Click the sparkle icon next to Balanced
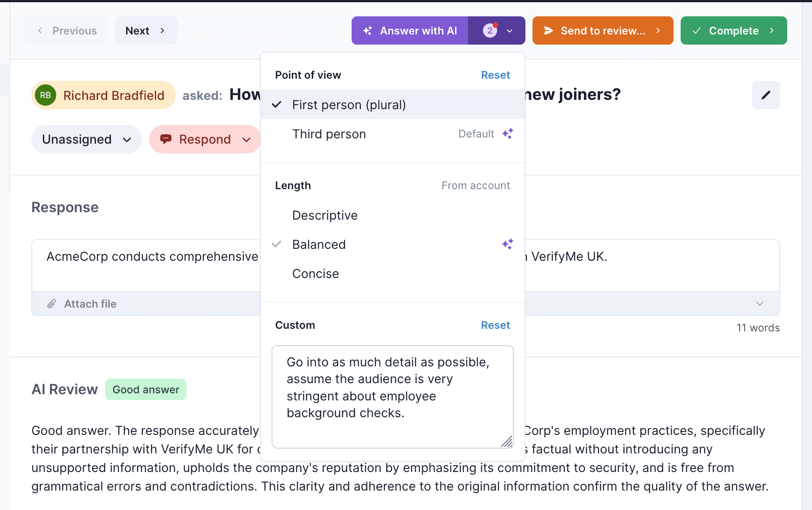 coord(507,244)
